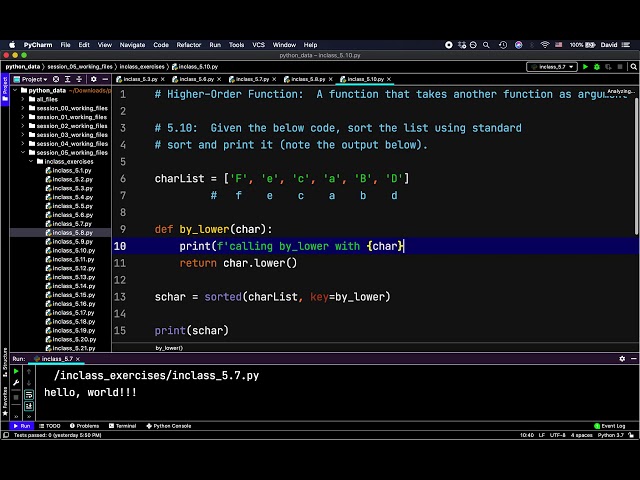The height and width of the screenshot is (480, 640).
Task: Toggle the Favorites tool window side tab
Action: 5,402
